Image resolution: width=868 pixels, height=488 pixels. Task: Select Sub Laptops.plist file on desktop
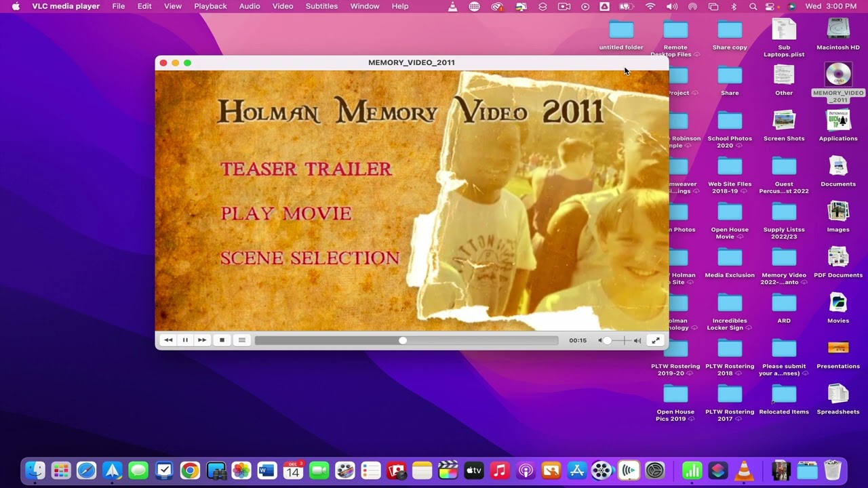coord(784,37)
